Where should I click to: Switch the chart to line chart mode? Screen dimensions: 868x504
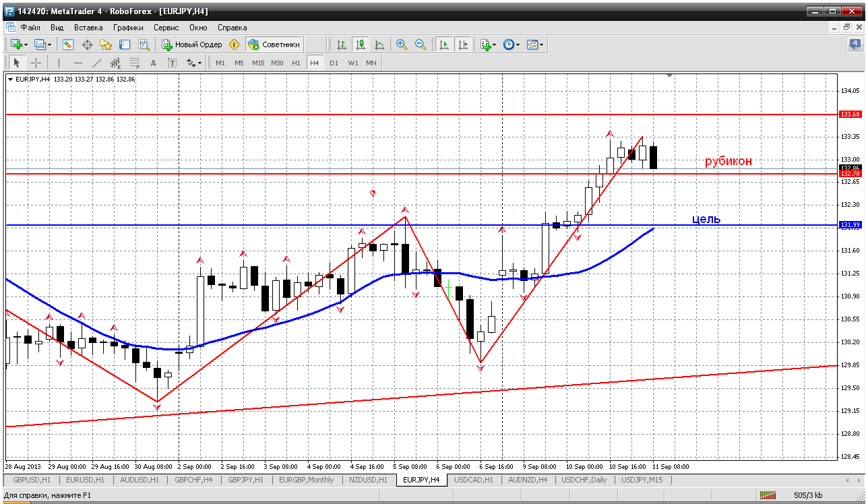tap(379, 44)
